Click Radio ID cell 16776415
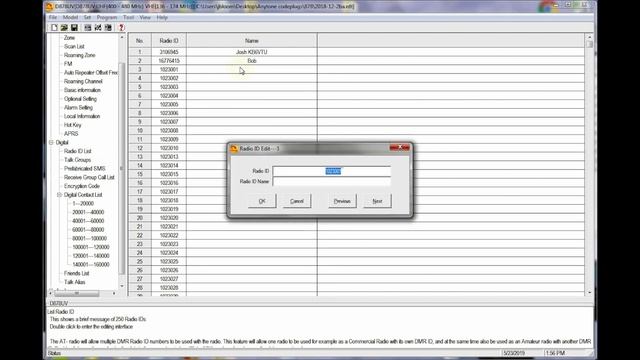The width and height of the screenshot is (640, 360). coord(169,61)
